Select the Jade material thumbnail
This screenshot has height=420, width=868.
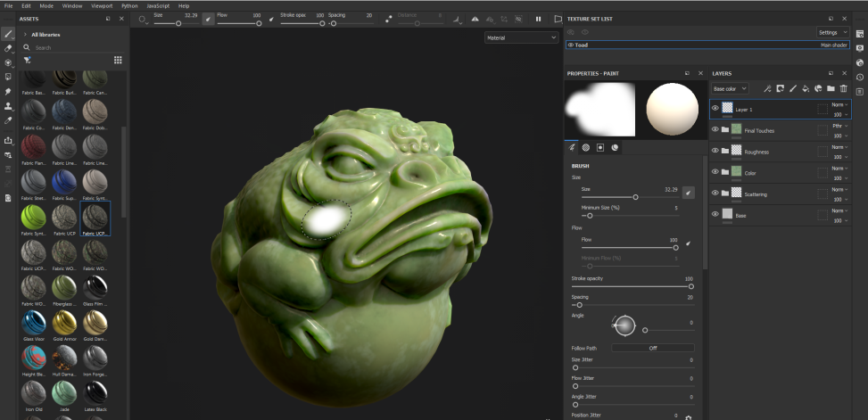(x=64, y=393)
